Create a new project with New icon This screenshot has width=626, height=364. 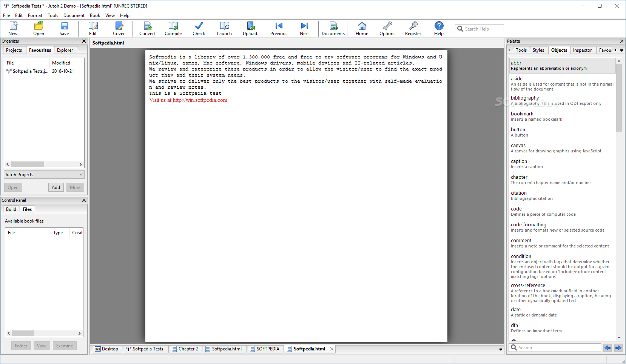13,29
